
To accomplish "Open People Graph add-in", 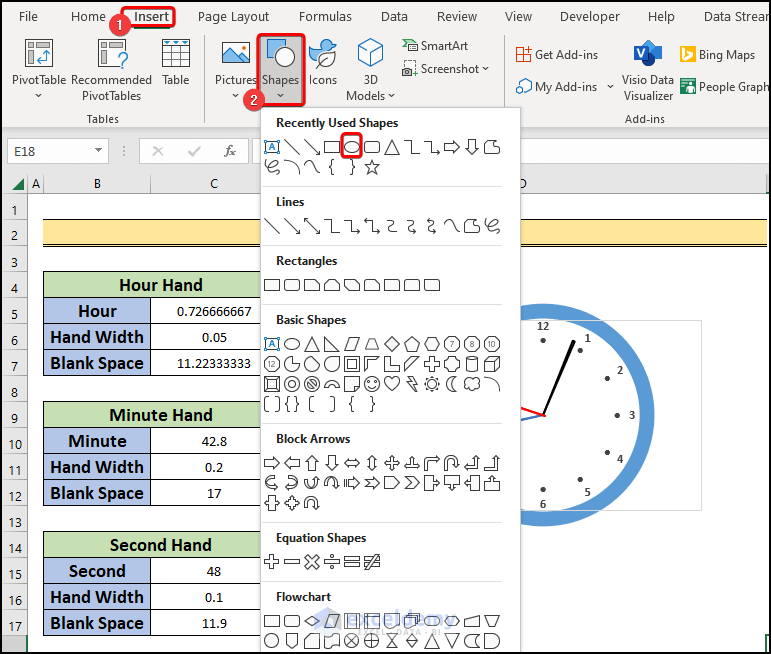I will (x=723, y=87).
